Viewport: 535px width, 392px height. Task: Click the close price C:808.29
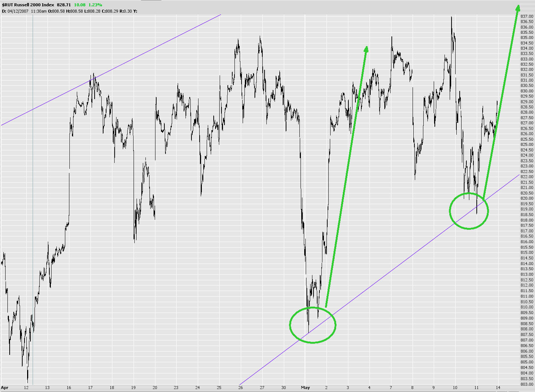coord(109,11)
